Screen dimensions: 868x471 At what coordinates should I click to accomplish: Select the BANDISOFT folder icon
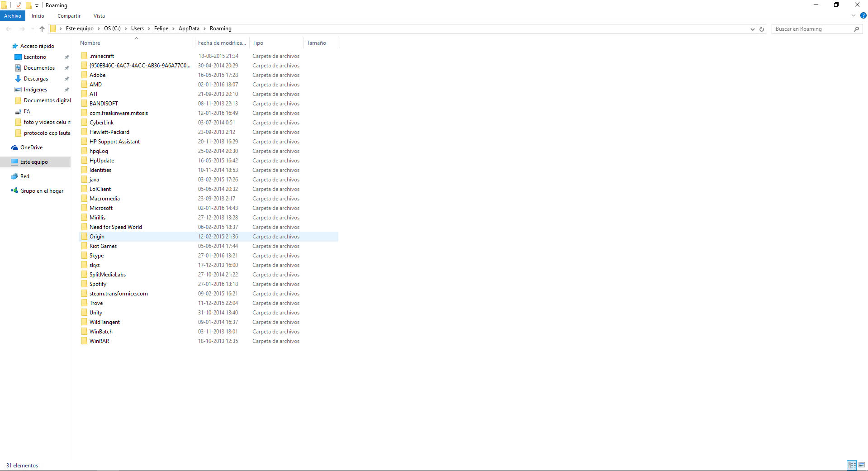(x=84, y=104)
